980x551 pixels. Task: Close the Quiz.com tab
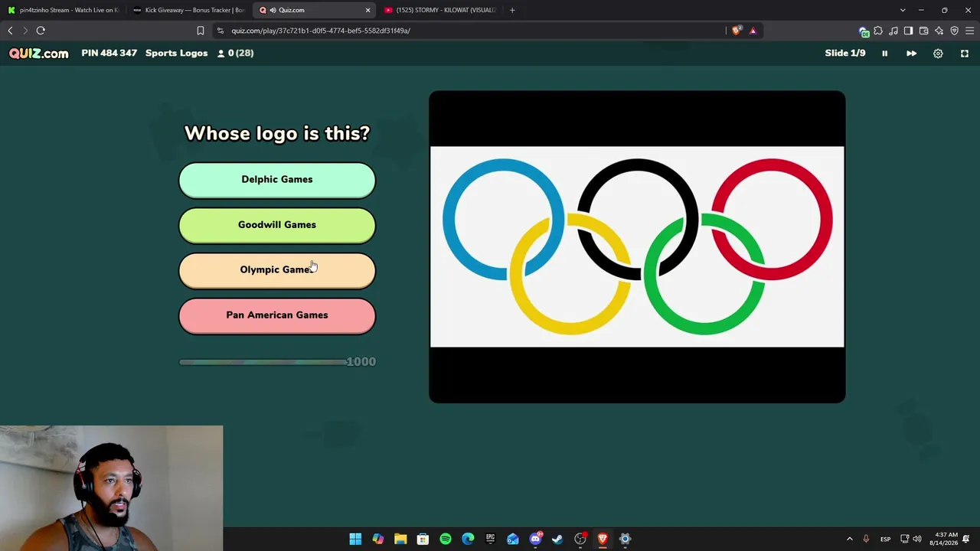pyautogui.click(x=367, y=10)
